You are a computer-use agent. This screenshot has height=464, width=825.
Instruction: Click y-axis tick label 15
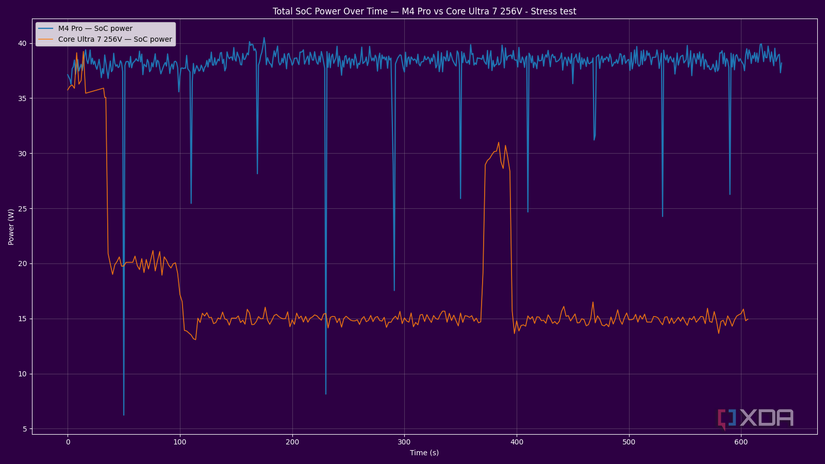(x=22, y=319)
